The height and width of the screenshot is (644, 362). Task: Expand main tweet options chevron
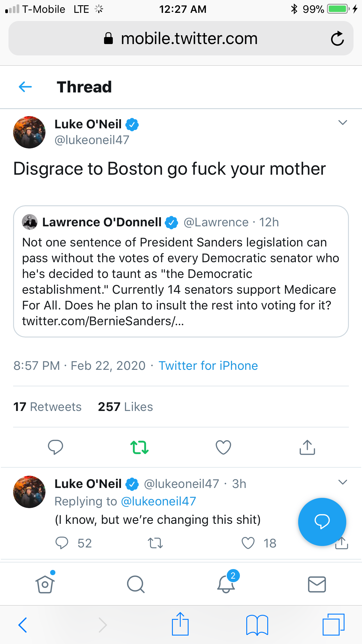[x=342, y=123]
